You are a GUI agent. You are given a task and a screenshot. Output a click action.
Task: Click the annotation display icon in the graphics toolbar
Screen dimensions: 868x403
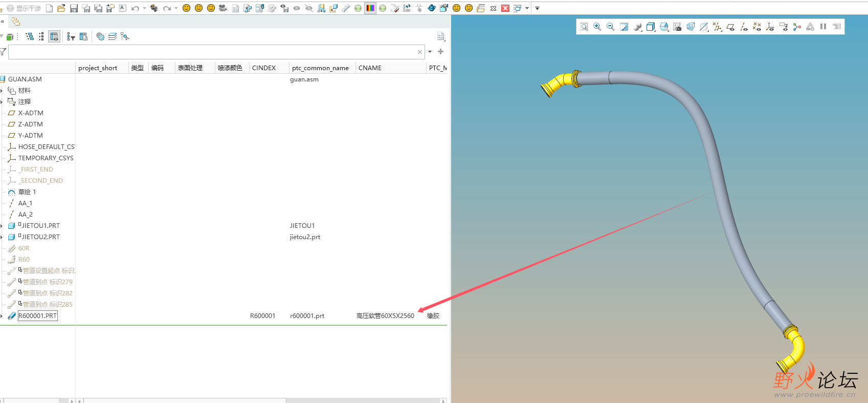point(784,27)
